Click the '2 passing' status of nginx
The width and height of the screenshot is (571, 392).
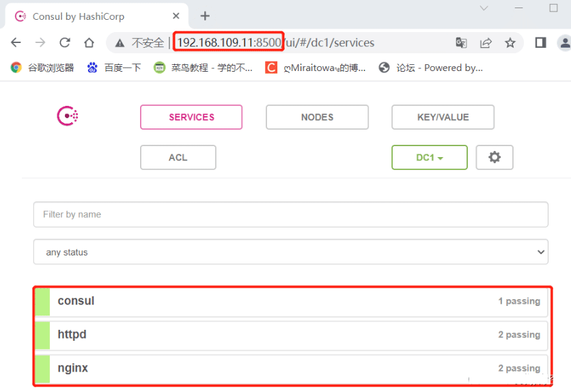519,368
